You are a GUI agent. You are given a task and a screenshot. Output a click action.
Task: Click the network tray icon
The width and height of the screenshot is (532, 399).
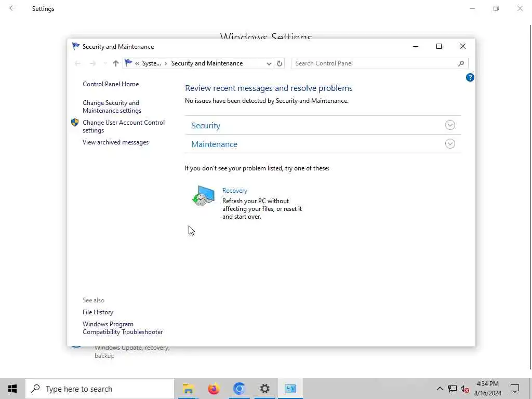453,389
